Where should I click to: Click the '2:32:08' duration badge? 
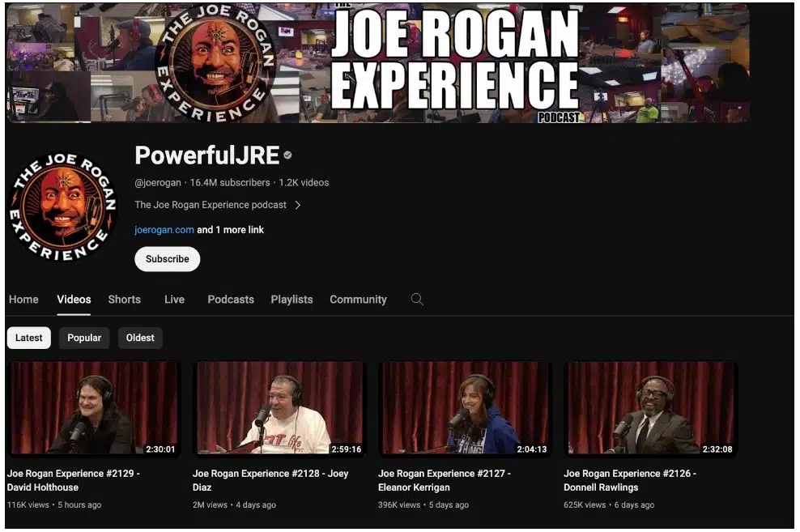717,449
